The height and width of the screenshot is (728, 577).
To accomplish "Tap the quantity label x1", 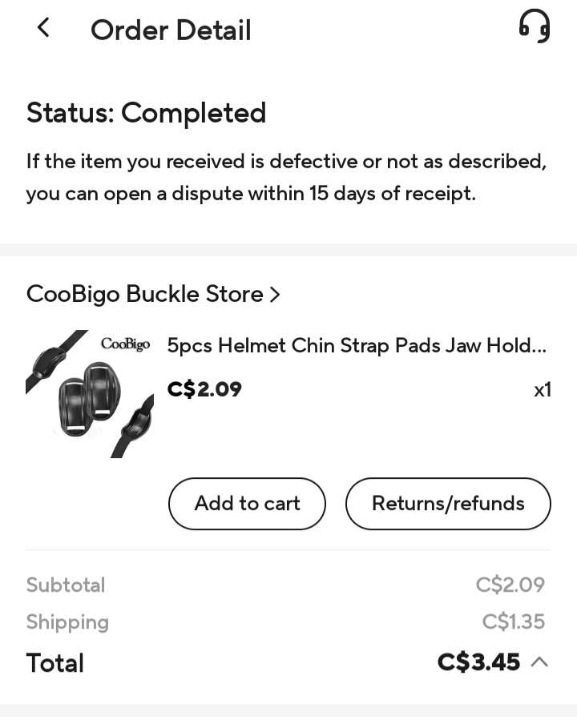I will 542,390.
